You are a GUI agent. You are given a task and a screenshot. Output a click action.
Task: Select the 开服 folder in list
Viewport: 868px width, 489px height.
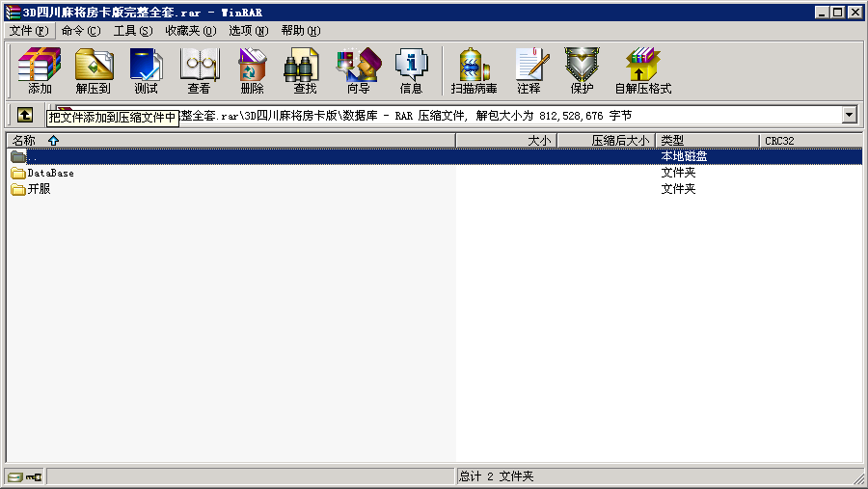[x=39, y=189]
